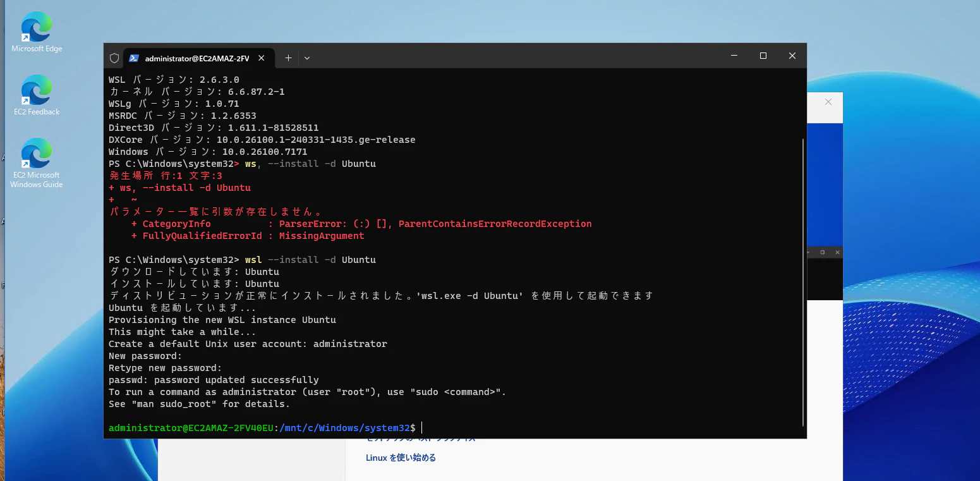Viewport: 980px width, 481px height.
Task: Click the 'See "man sudo_root" for details.' line
Action: click(200, 404)
